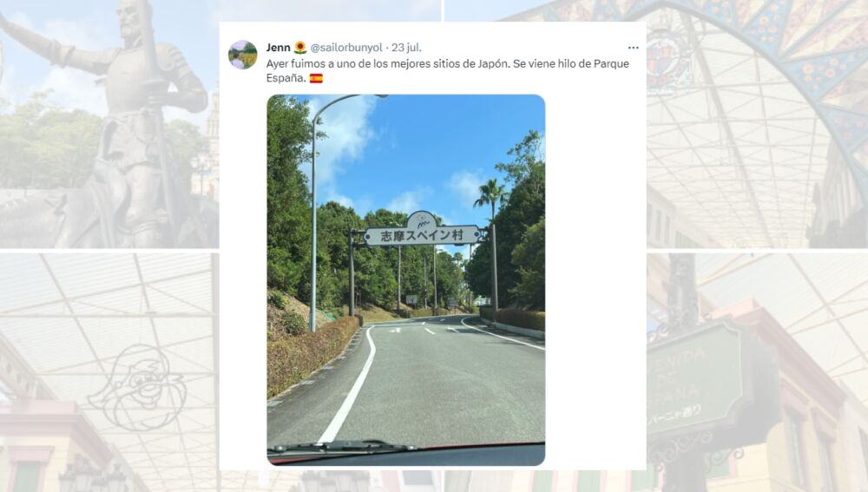Viewport: 868px width, 492px height.
Task: Click the words Parque España in tweet
Action: (447, 71)
